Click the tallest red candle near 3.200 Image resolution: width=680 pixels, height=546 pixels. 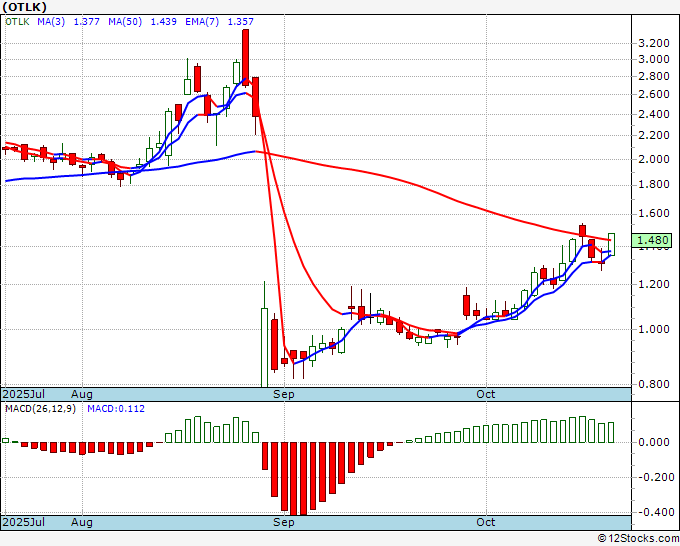[x=245, y=58]
